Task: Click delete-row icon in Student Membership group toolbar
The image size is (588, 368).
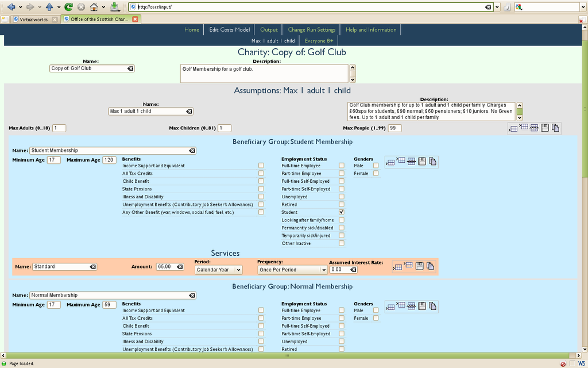Action: point(411,162)
